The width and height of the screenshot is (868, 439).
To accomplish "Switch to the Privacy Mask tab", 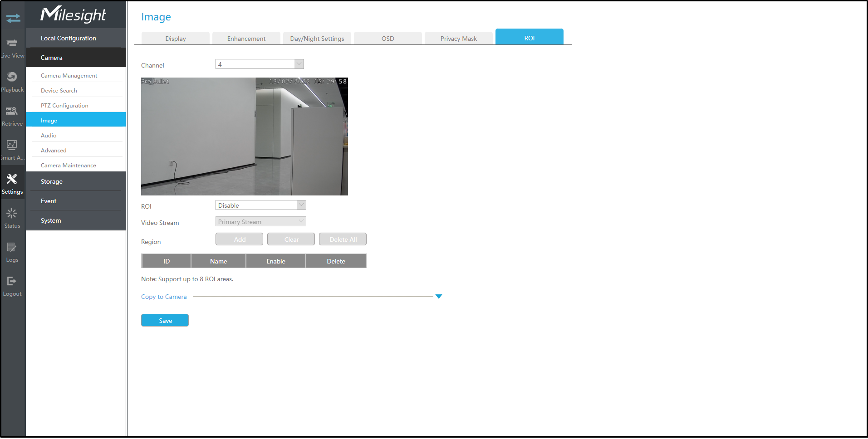I will click(x=458, y=39).
